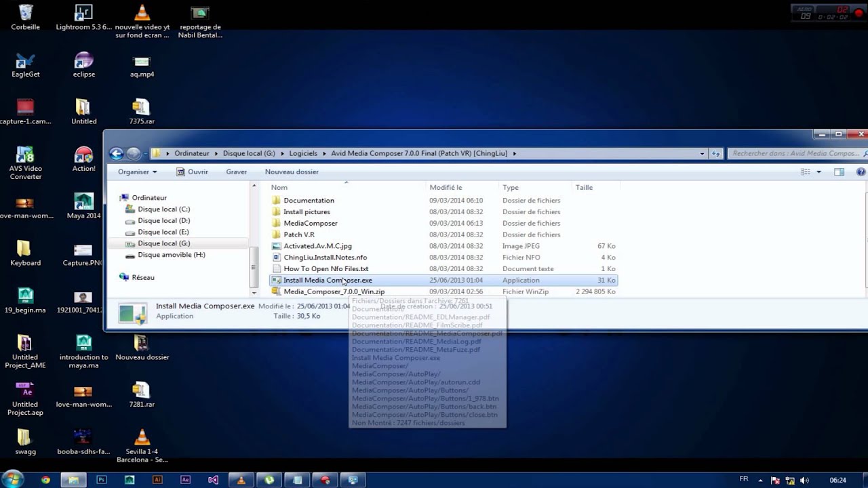This screenshot has width=868, height=488.
Task: Sort by the Modifié le column header
Action: point(462,188)
